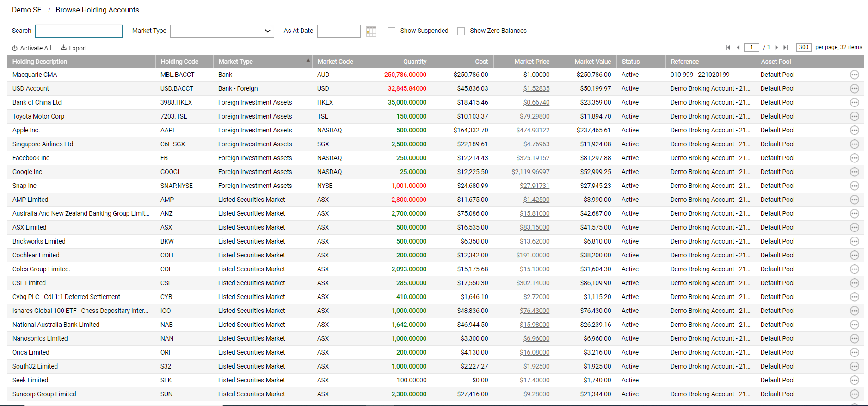
Task: Expand the Market Type dropdown
Action: pyautogui.click(x=222, y=31)
